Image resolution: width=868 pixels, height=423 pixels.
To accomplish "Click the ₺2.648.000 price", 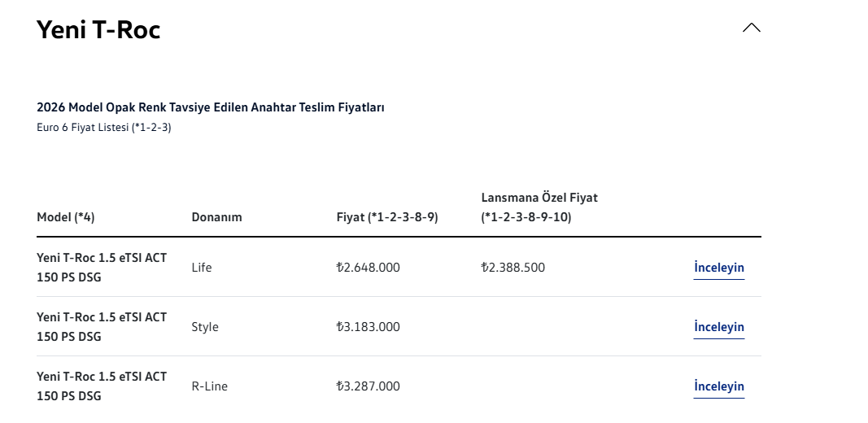I will point(368,268).
